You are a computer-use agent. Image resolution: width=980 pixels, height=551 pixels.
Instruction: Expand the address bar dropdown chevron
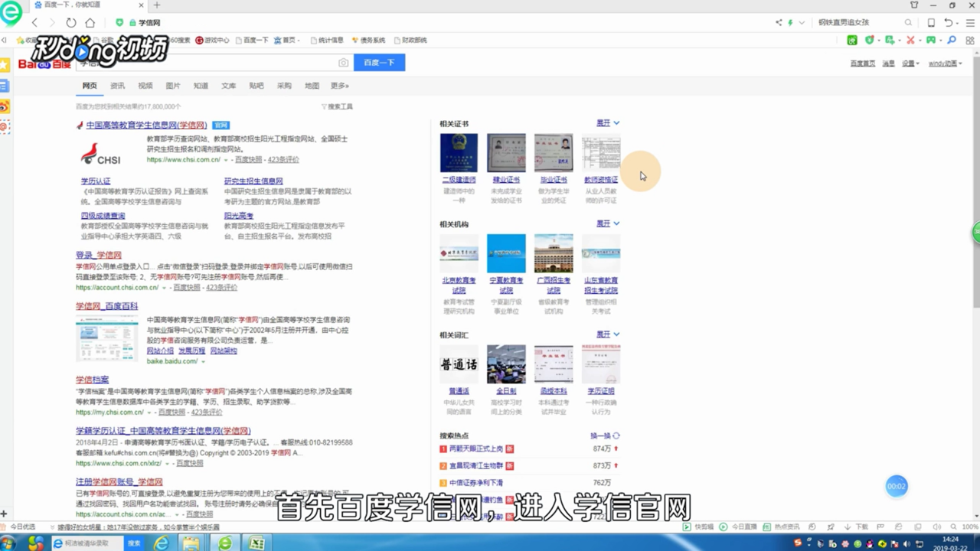point(801,23)
